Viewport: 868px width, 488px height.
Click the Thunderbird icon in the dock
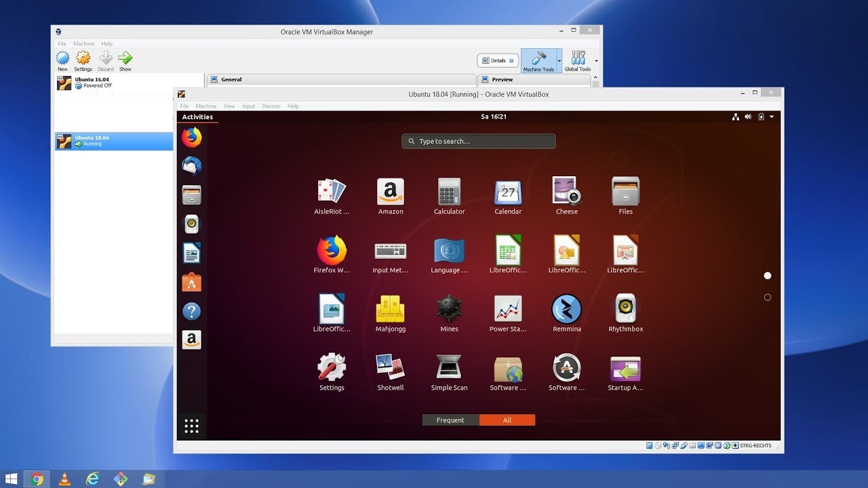tap(192, 166)
